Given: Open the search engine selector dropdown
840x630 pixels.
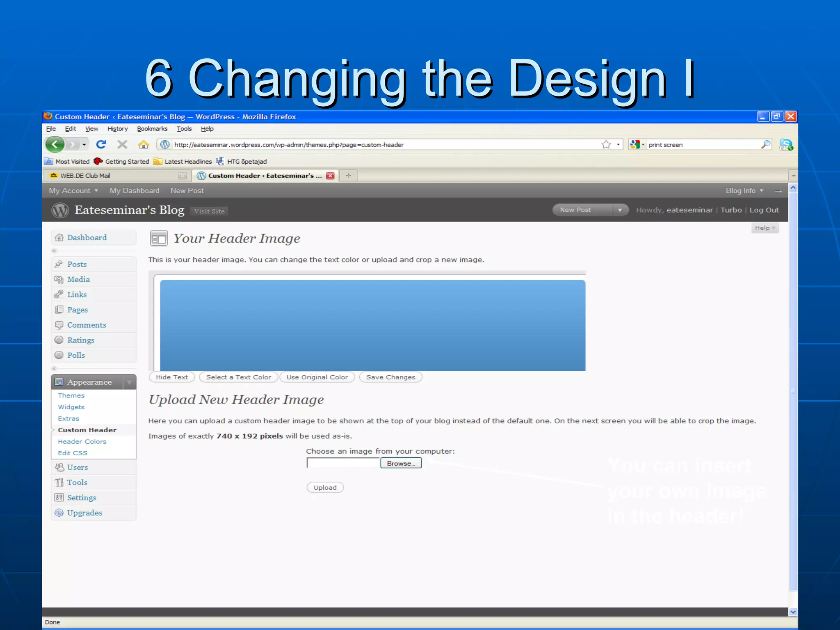Looking at the screenshot, I should [637, 144].
